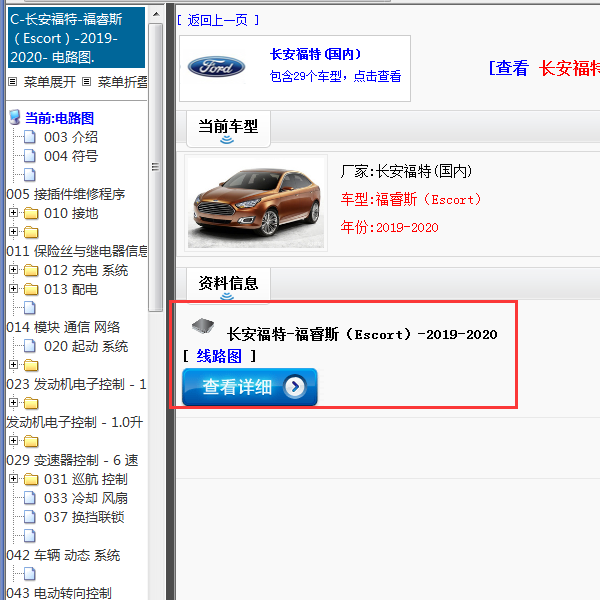
Task: Click the 菜单折叠 list icon
Action: point(87,82)
